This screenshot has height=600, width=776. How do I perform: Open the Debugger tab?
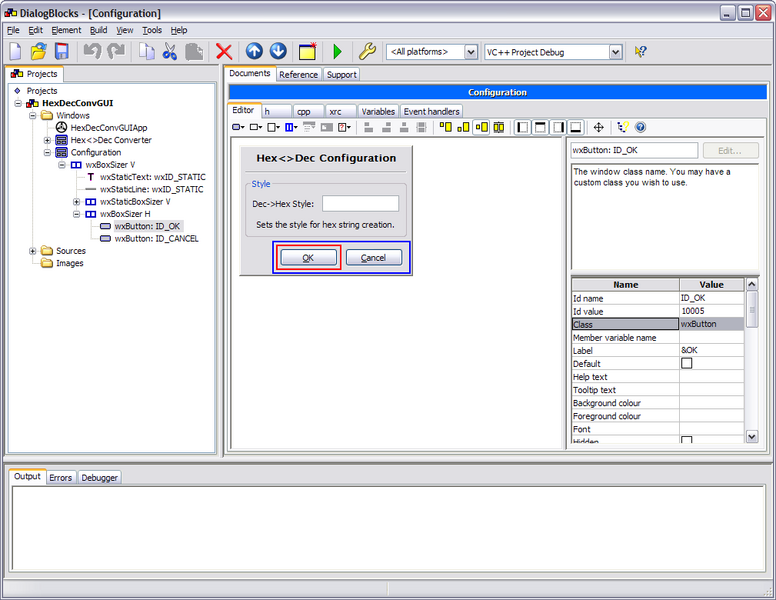click(99, 478)
